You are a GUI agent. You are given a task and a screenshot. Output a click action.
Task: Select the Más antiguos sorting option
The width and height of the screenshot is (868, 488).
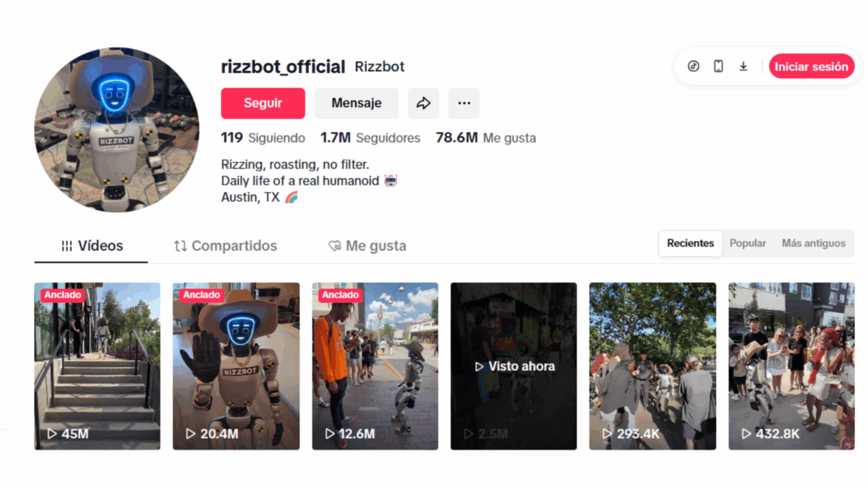813,244
